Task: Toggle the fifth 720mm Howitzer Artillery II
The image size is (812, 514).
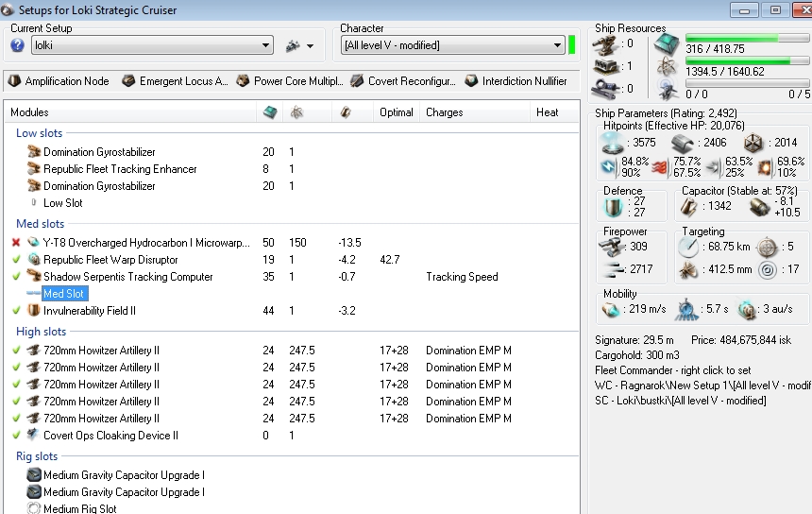Action: coord(16,419)
